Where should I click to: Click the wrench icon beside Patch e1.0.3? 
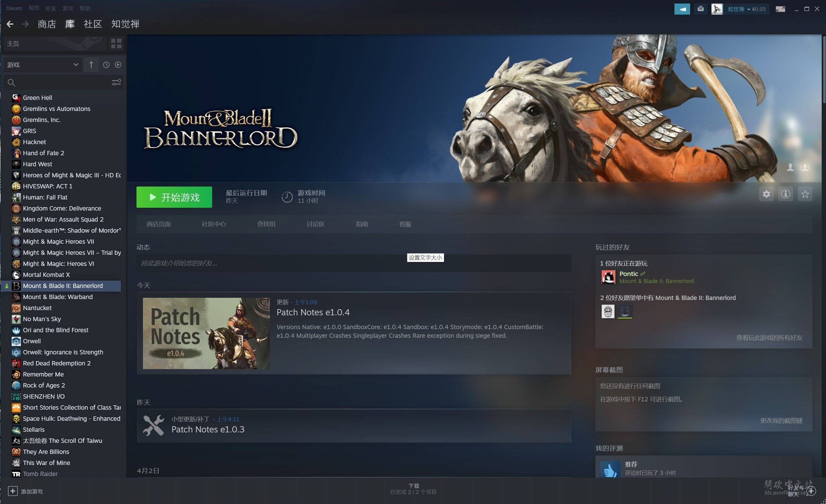click(x=153, y=426)
